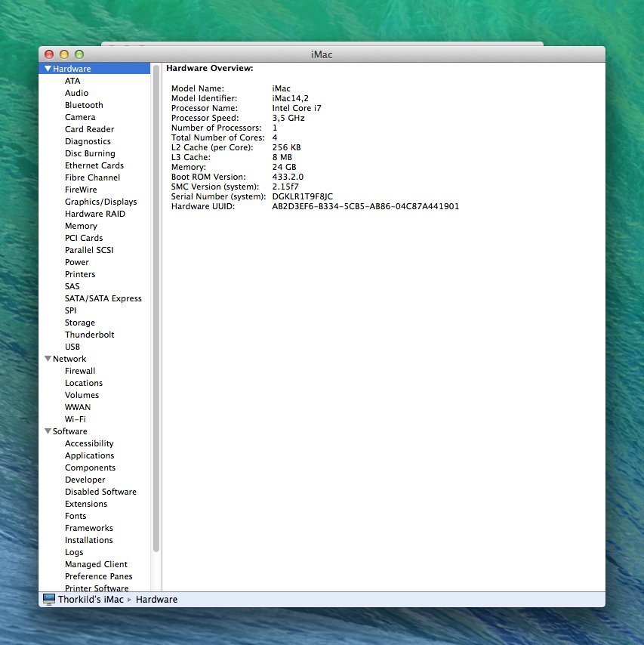Viewport: 644px width, 645px height.
Task: Click the sidebar vertical scrollbar
Action: coord(156,308)
